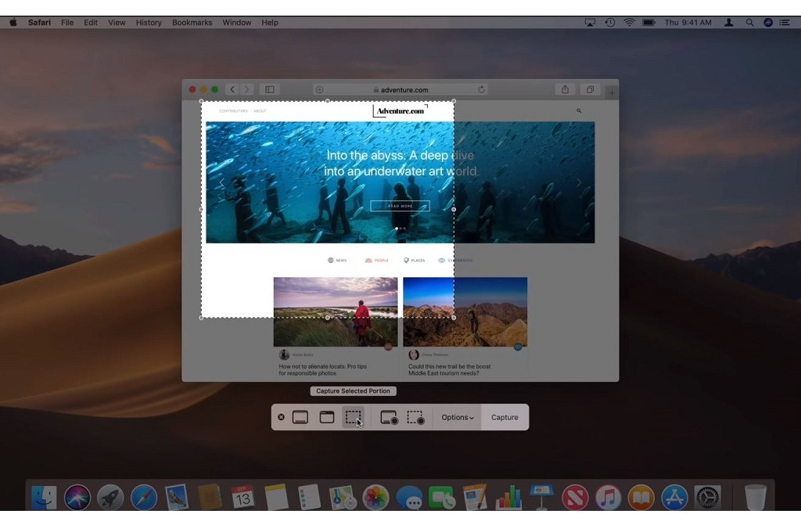This screenshot has width=801, height=532.
Task: Open the File menu
Action: [x=67, y=23]
